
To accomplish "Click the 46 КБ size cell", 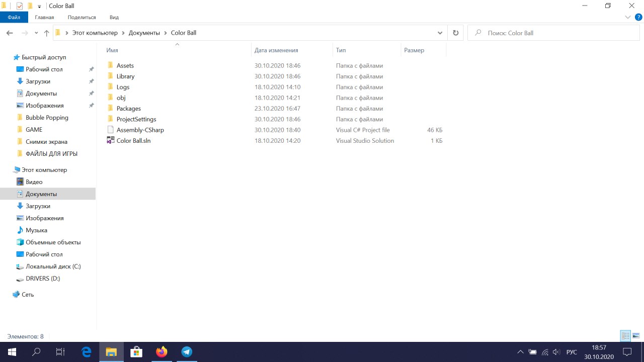I will [435, 130].
